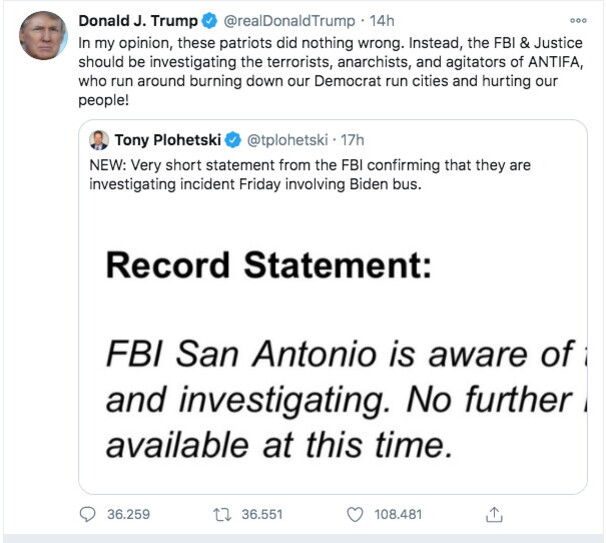606x543 pixels.
Task: Select the Tony Plohetski name link
Action: point(167,139)
